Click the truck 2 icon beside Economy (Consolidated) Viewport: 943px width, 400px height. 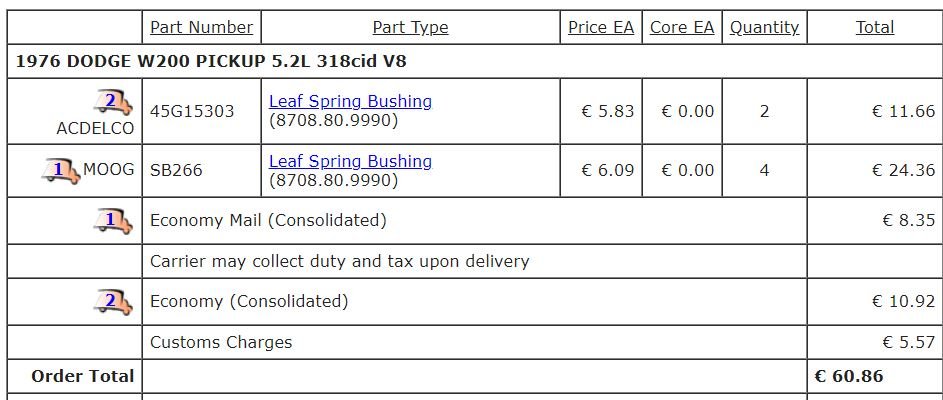113,302
